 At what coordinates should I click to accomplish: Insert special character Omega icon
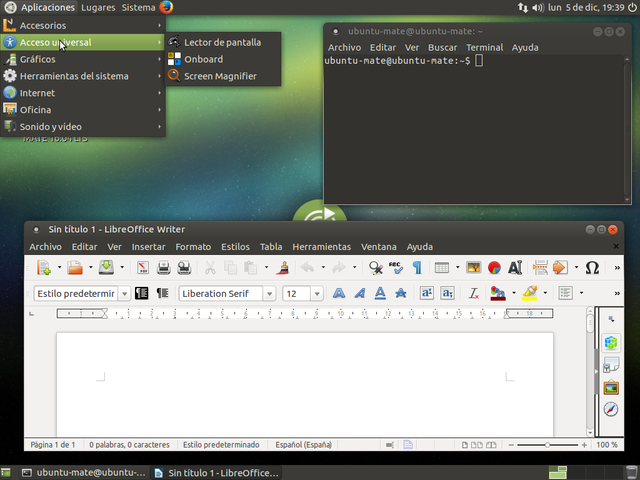pyautogui.click(x=592, y=268)
